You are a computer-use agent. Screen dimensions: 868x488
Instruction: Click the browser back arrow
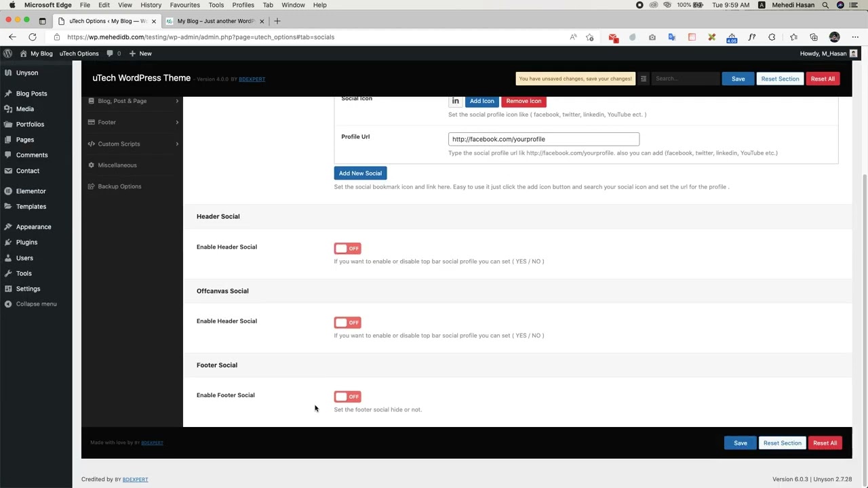pos(12,37)
